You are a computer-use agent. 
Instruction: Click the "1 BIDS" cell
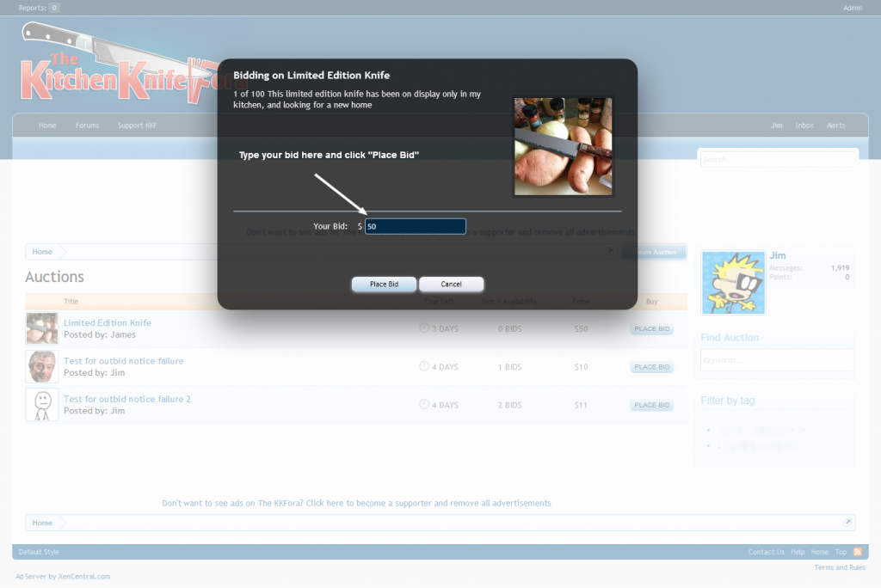click(509, 367)
